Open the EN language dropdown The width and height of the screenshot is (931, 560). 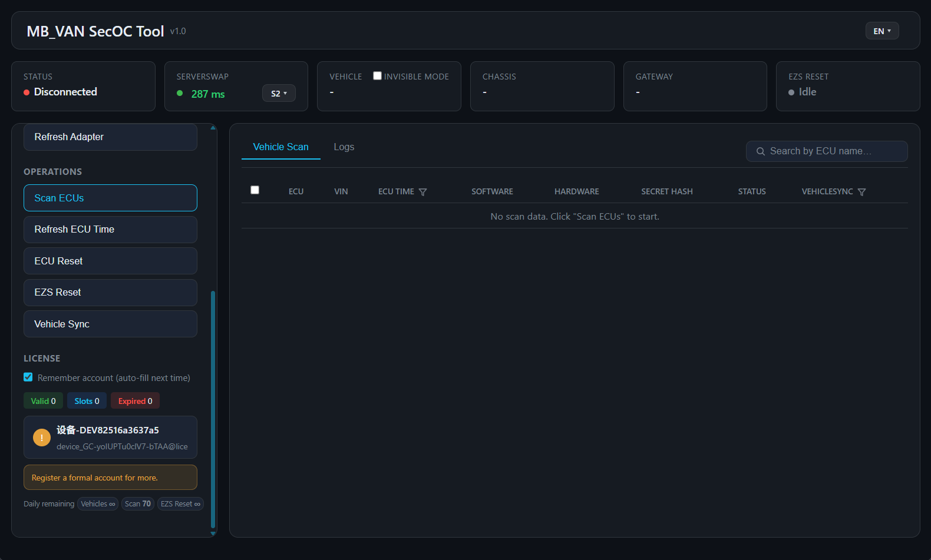coord(882,31)
